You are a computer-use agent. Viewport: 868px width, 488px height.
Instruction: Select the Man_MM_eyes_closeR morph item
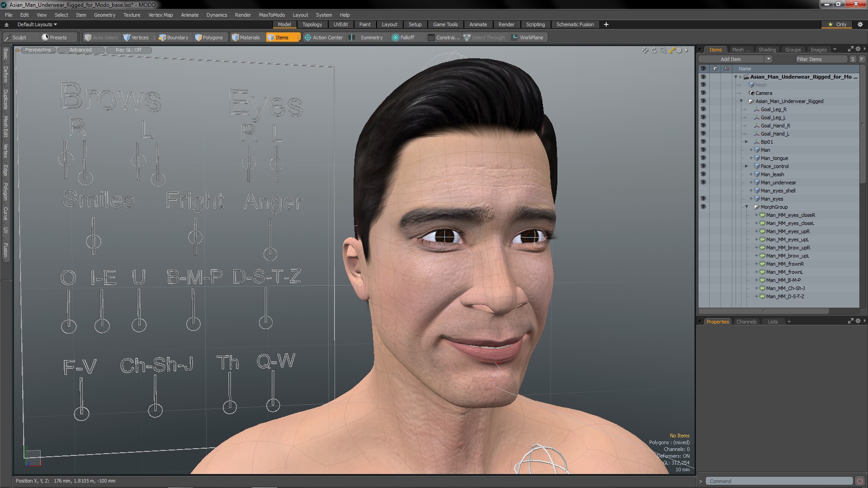point(790,215)
